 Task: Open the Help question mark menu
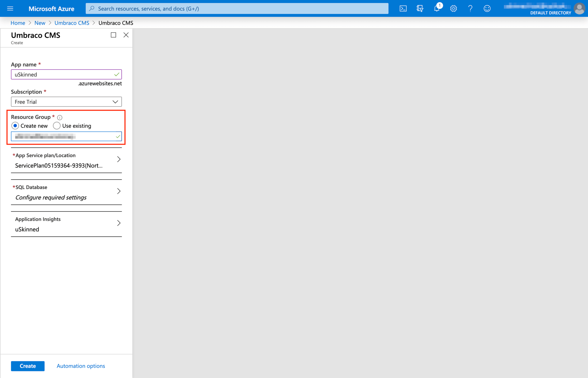click(470, 8)
